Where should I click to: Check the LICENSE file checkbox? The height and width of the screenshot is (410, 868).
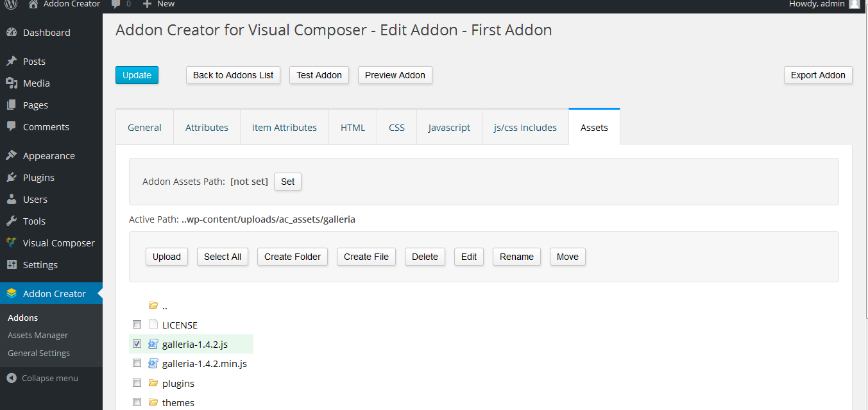click(x=137, y=325)
